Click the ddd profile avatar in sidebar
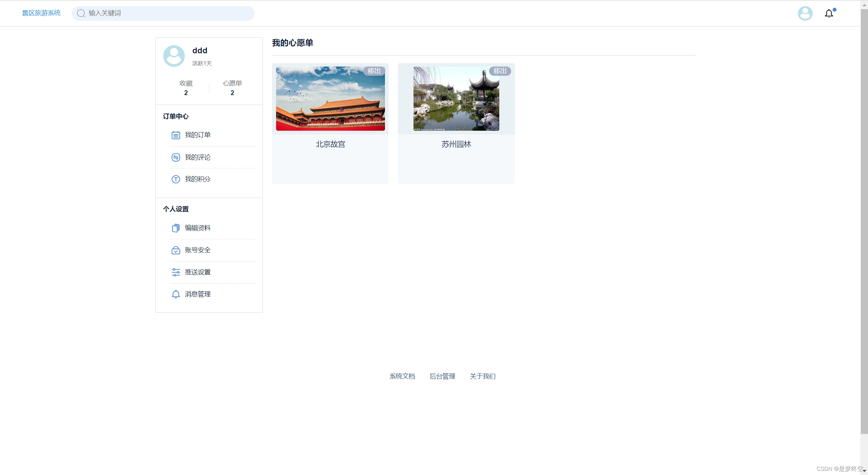Screen dimensions: 868x475 coord(174,56)
